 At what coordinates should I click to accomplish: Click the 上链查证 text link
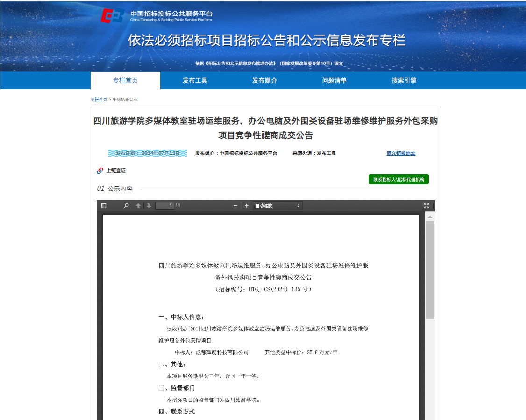[116, 171]
